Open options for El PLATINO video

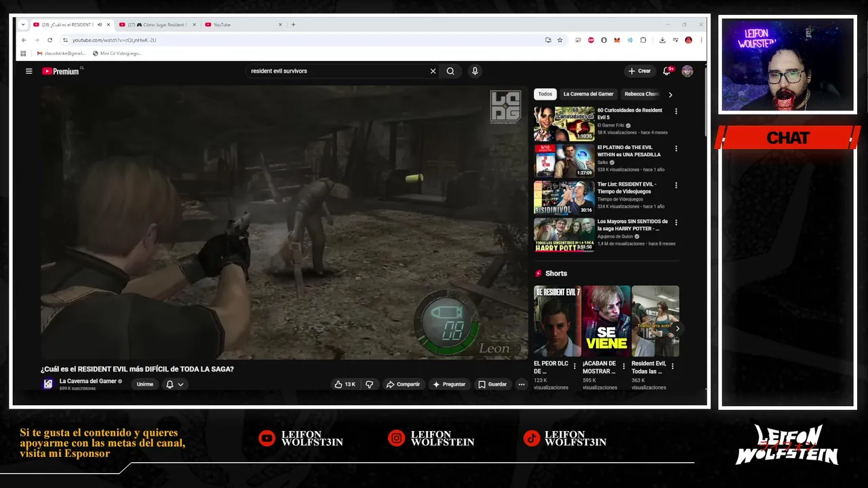click(675, 148)
